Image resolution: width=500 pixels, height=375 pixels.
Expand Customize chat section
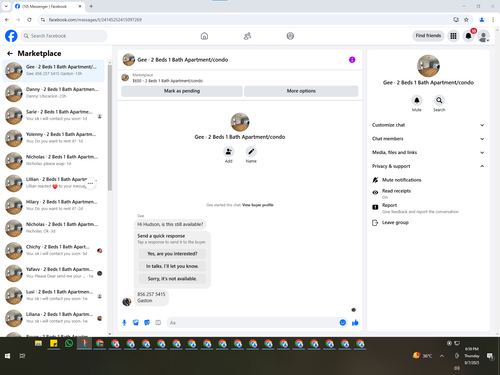coord(428,125)
